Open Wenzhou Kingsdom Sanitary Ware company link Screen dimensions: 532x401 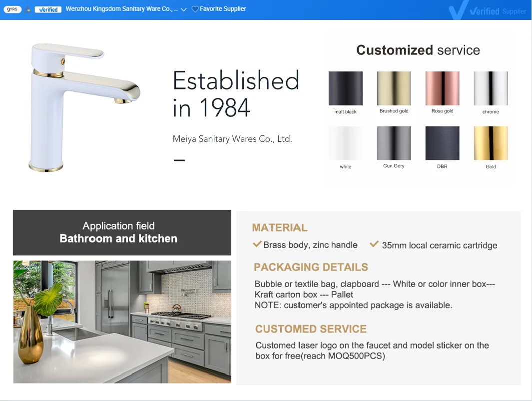[x=121, y=9]
